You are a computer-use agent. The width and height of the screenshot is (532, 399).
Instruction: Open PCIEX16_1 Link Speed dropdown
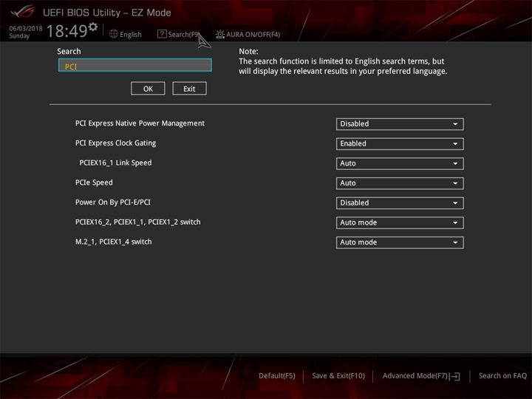pyautogui.click(x=400, y=163)
